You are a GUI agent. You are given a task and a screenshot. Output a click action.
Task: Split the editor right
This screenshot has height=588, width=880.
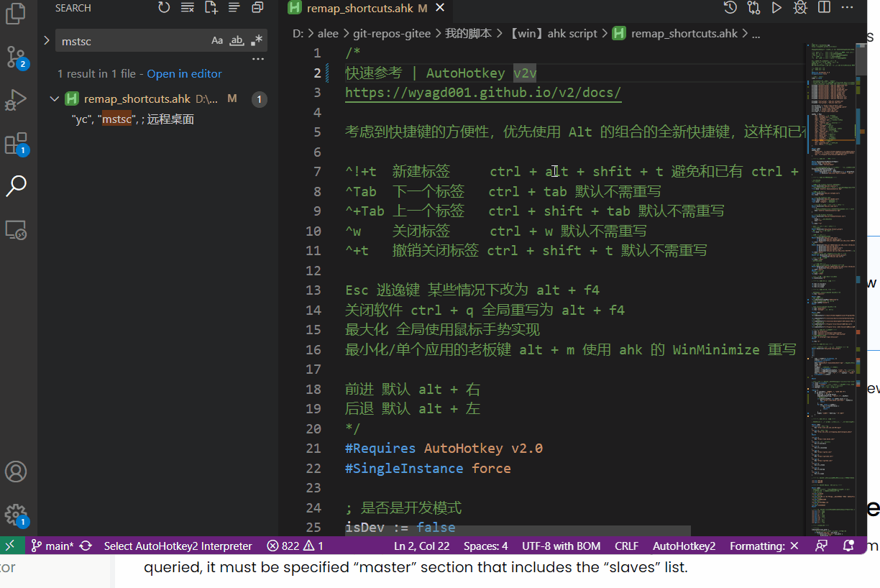[x=824, y=8]
